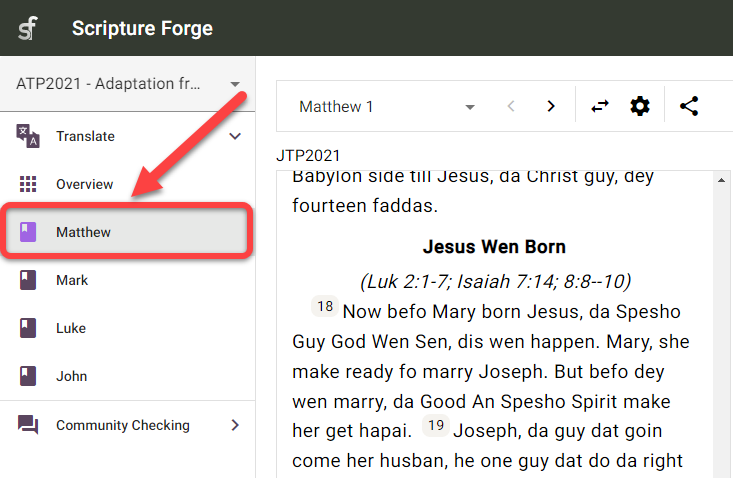
Task: Click the purple Matthew book icon
Action: click(x=28, y=232)
